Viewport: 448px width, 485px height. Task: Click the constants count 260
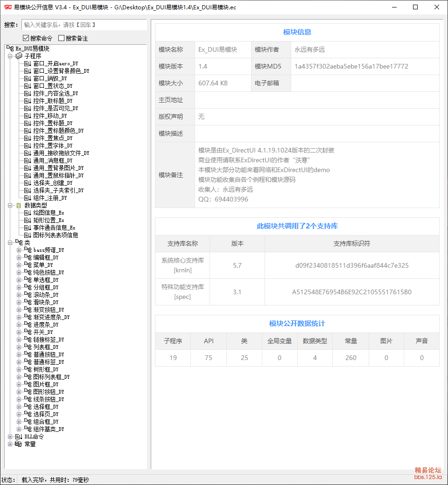click(x=351, y=358)
